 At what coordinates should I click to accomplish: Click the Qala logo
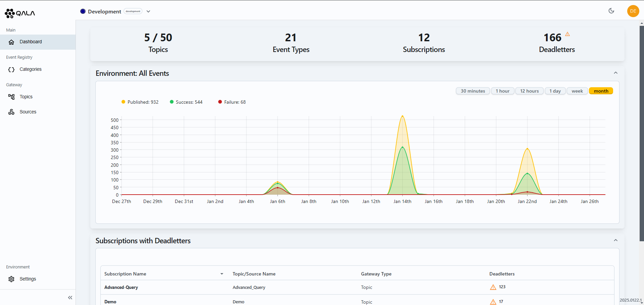pyautogui.click(x=20, y=13)
